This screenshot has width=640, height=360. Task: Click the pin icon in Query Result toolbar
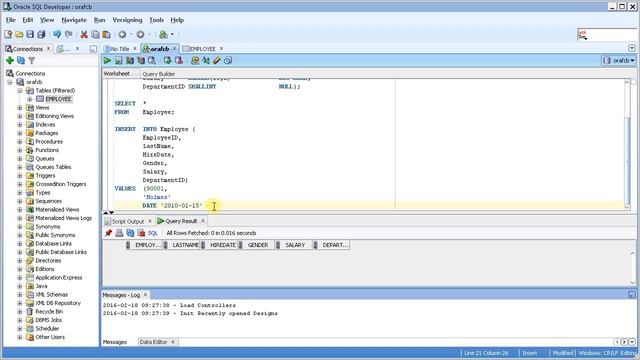click(108, 233)
